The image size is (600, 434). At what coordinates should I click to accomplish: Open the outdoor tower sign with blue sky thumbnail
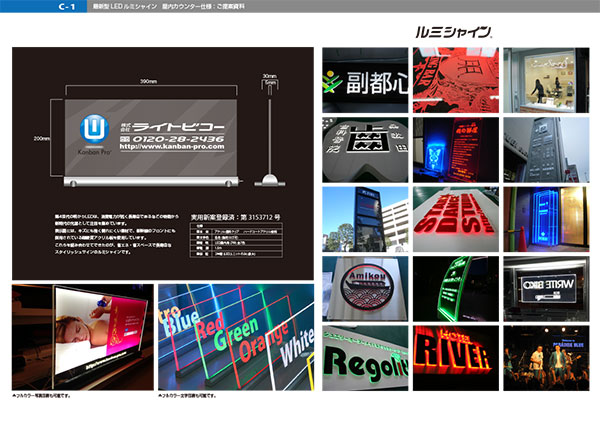tap(365, 219)
